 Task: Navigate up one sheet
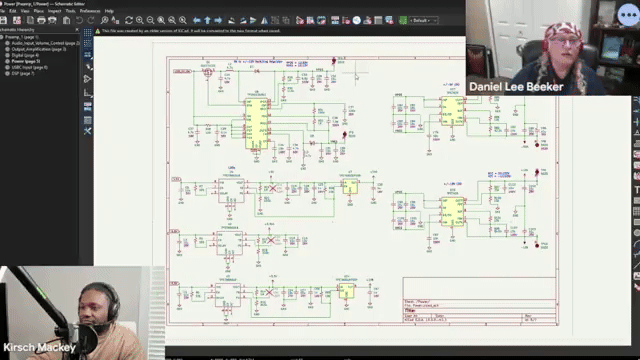pyautogui.click(x=207, y=20)
